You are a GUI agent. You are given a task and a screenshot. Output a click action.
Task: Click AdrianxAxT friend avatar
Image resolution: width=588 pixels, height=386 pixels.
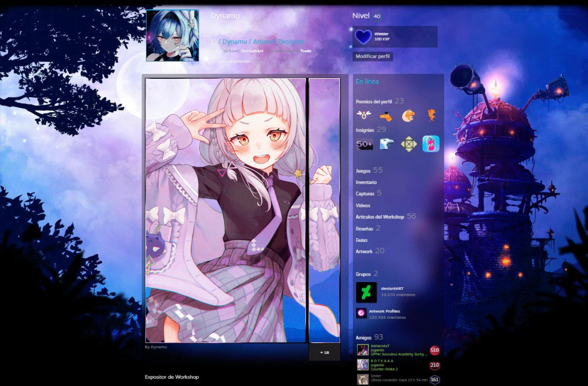363,350
